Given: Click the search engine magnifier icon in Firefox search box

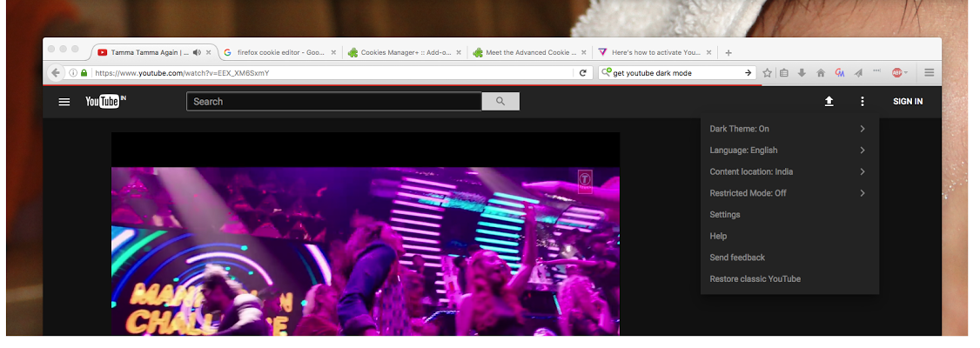Looking at the screenshot, I should pos(606,73).
